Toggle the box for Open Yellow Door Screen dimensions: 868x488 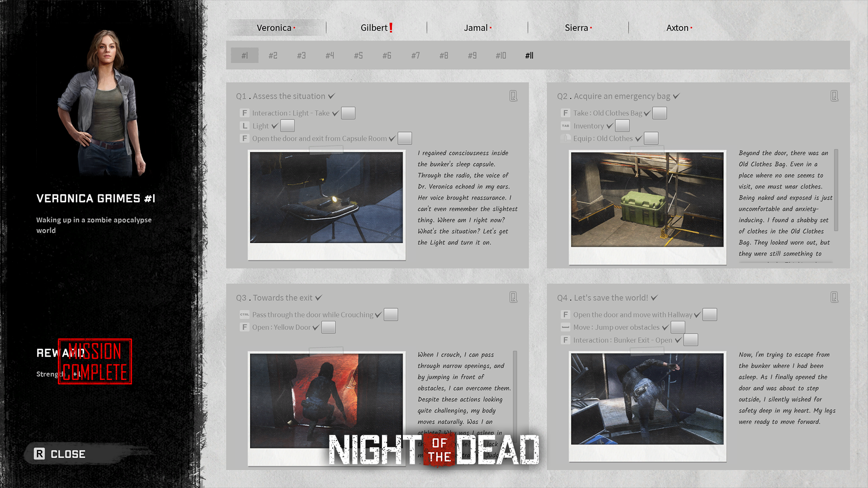coord(329,327)
